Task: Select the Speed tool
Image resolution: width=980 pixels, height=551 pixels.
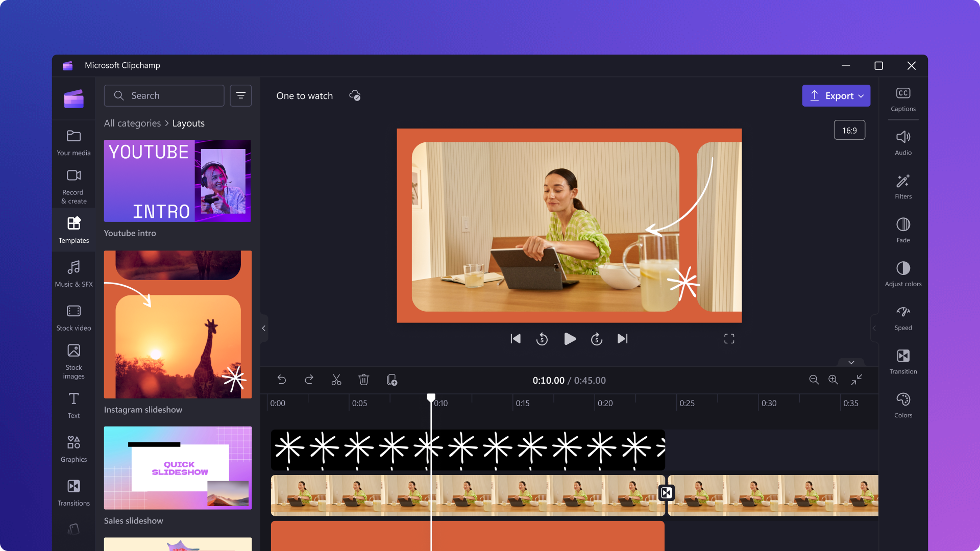Action: [x=902, y=317]
